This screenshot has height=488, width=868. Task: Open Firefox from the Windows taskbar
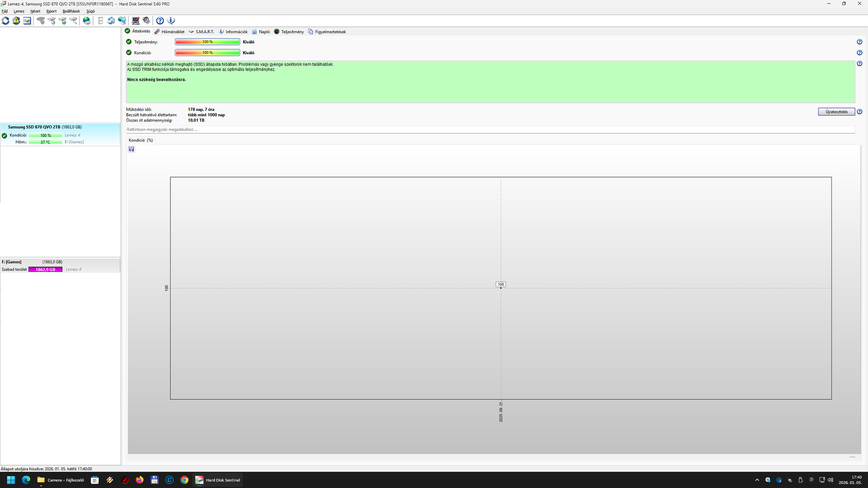140,480
